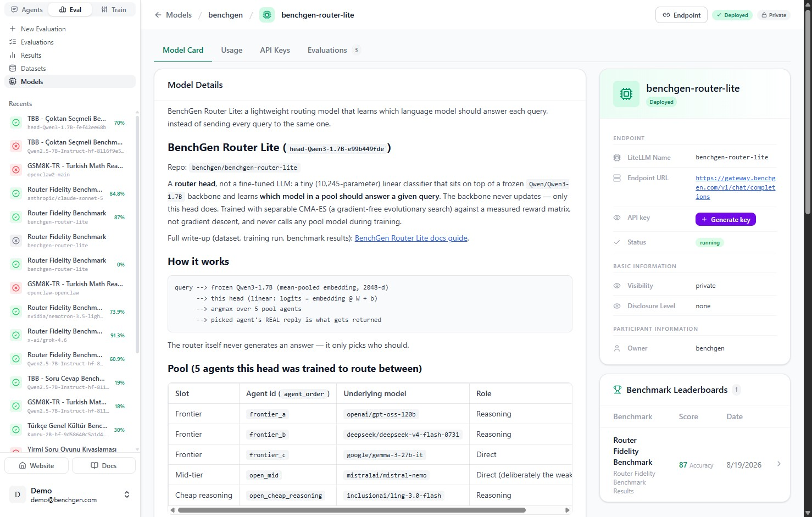Open Router Fidelity grok-4.6 91.3% run

pyautogui.click(x=70, y=335)
